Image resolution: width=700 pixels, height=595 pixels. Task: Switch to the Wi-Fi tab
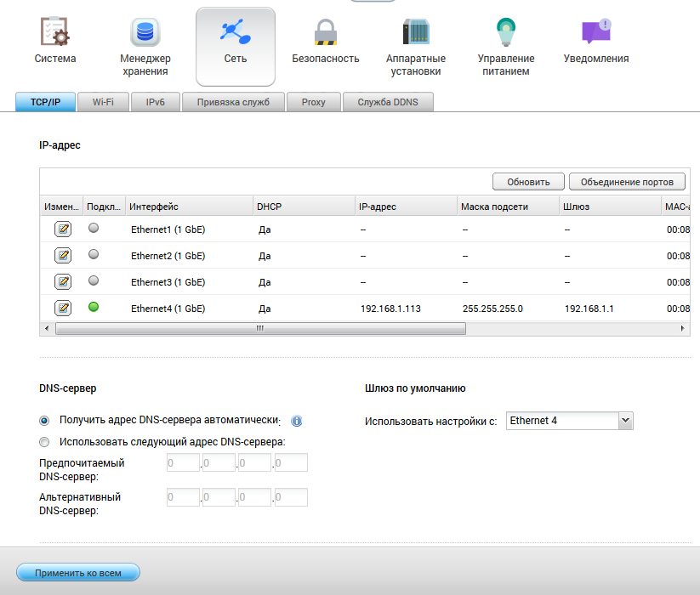point(103,102)
